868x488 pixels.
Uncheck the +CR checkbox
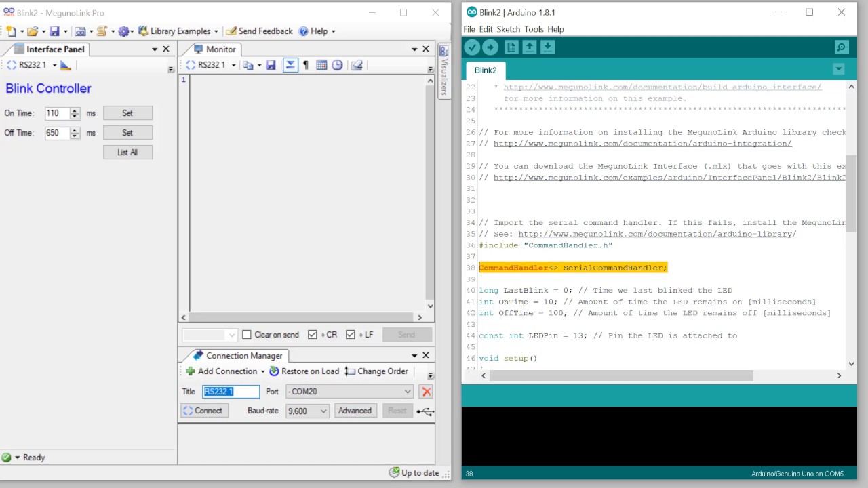(x=313, y=335)
